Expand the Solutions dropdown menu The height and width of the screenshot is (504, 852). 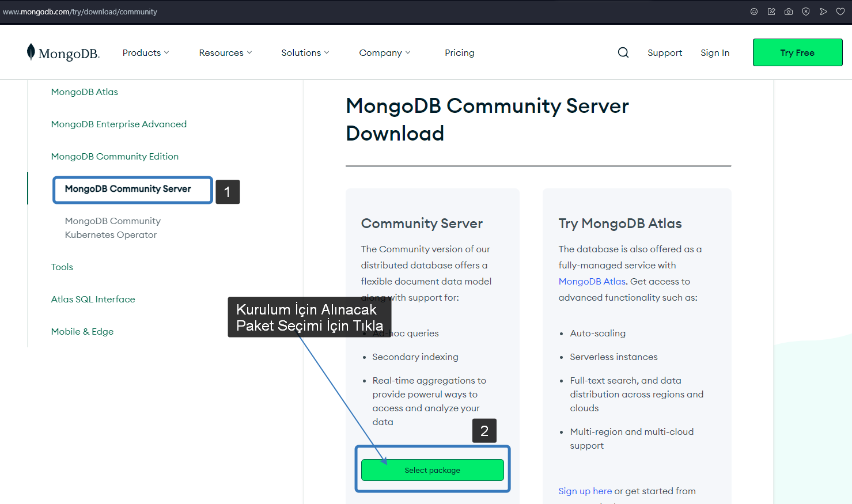(305, 52)
